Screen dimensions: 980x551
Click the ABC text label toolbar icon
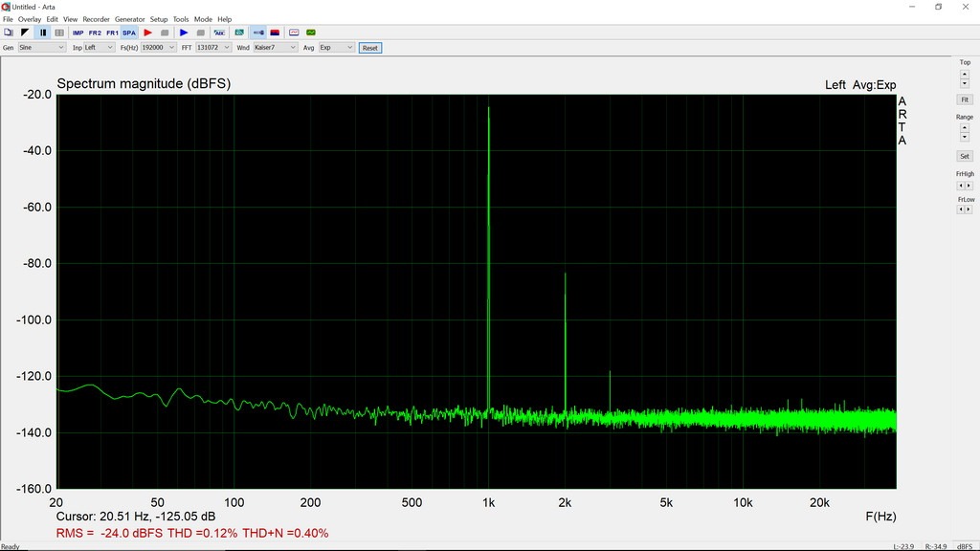point(219,33)
